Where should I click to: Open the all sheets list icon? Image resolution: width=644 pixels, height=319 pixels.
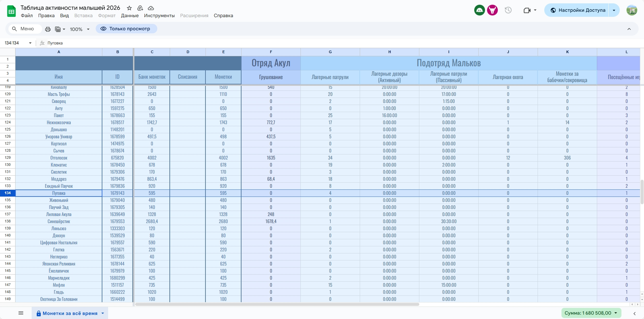[21, 313]
